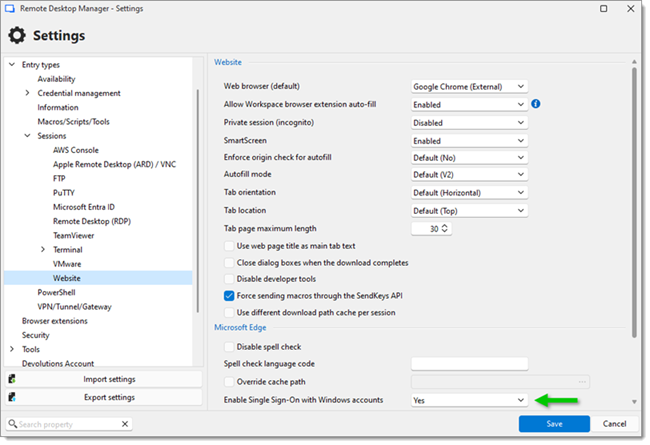Viewport: 650px width, 445px height.
Task: Click the Import settings icon
Action: [x=12, y=379]
